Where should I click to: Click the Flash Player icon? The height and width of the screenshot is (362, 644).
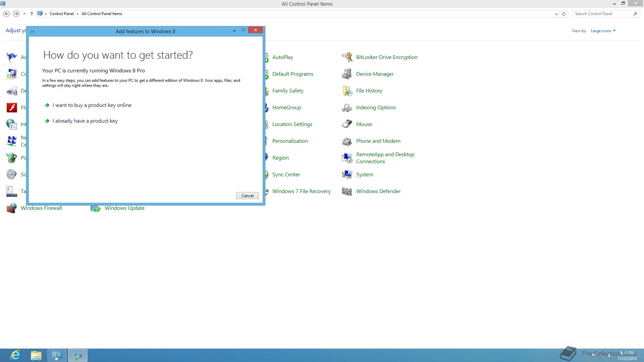(x=12, y=108)
